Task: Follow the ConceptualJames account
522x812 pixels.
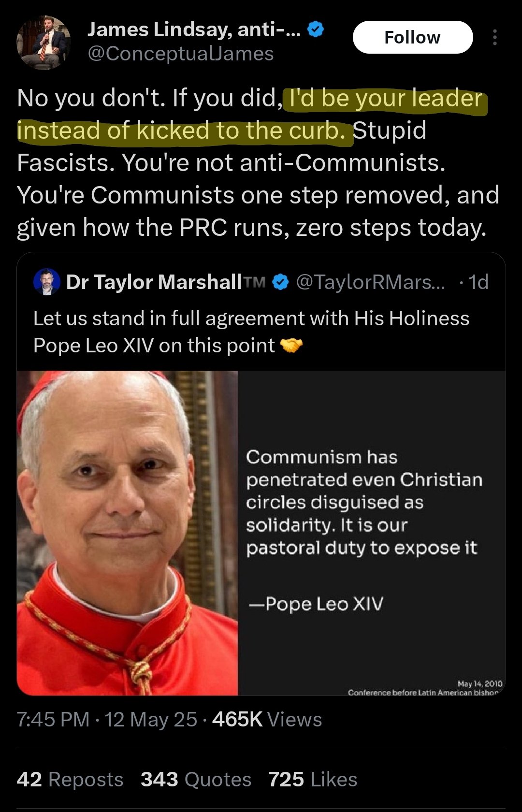Action: coord(412,37)
